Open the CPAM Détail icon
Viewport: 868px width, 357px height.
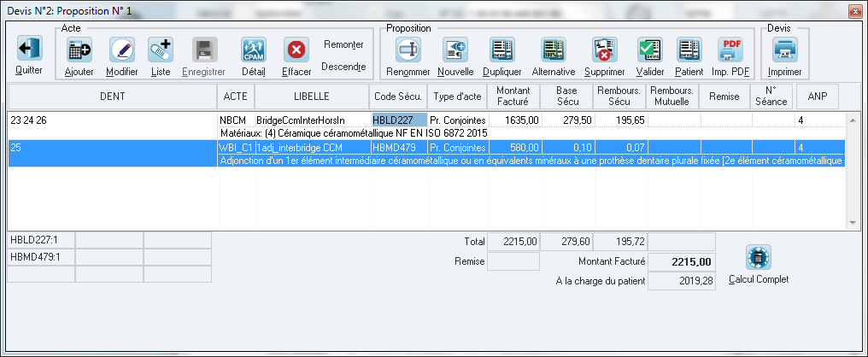click(254, 50)
